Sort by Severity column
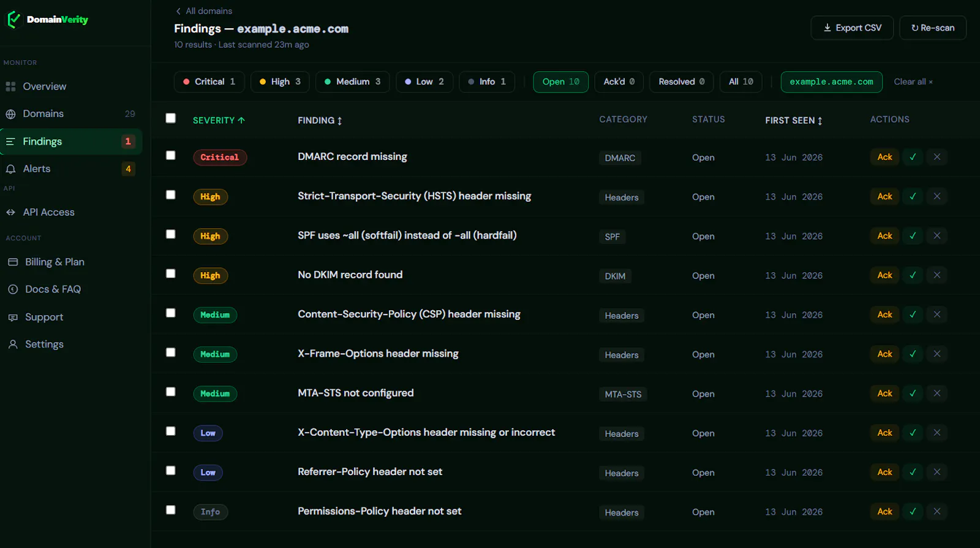Viewport: 980px width, 548px height. 219,121
